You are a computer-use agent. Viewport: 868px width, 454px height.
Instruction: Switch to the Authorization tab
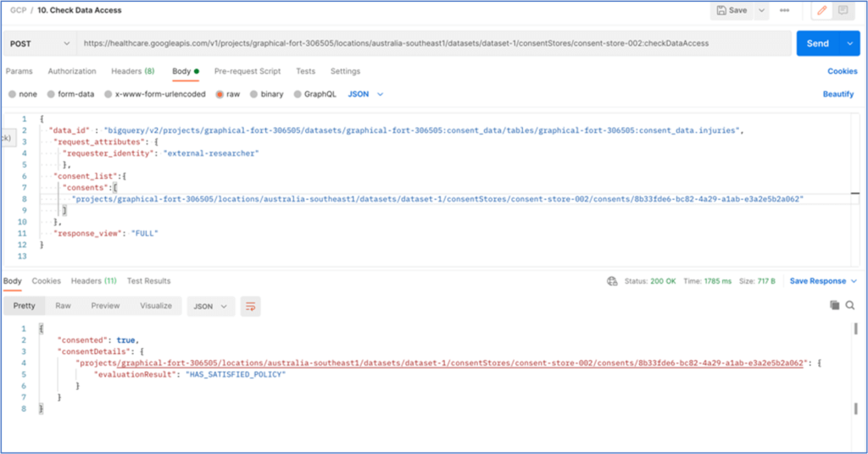click(x=72, y=71)
